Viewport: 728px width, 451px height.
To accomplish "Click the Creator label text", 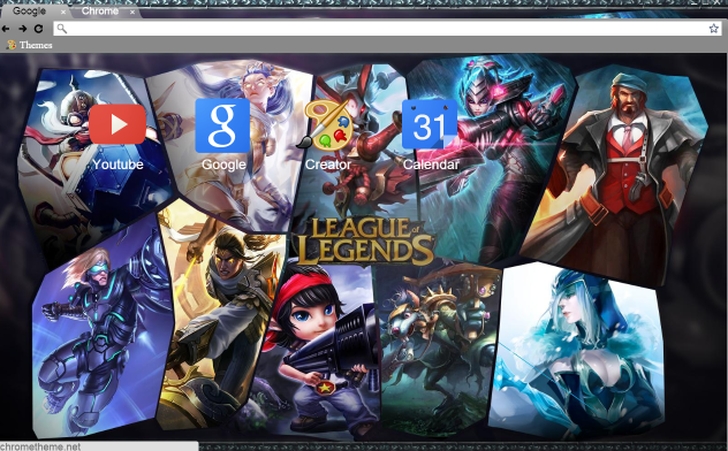I will click(328, 164).
